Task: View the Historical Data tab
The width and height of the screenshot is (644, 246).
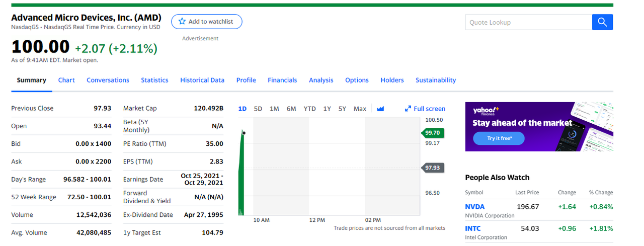Action: coord(202,80)
